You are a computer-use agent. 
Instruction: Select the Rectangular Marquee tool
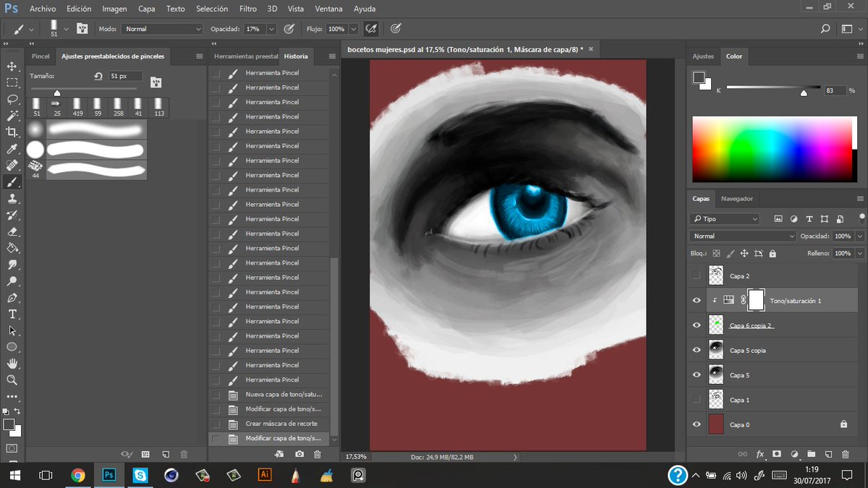[x=12, y=83]
